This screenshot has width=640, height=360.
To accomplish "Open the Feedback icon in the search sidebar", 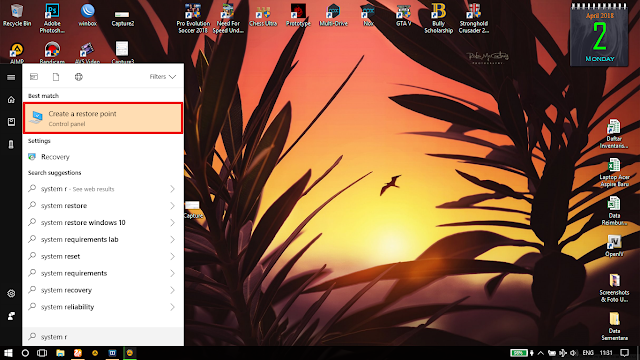I will coord(11,316).
